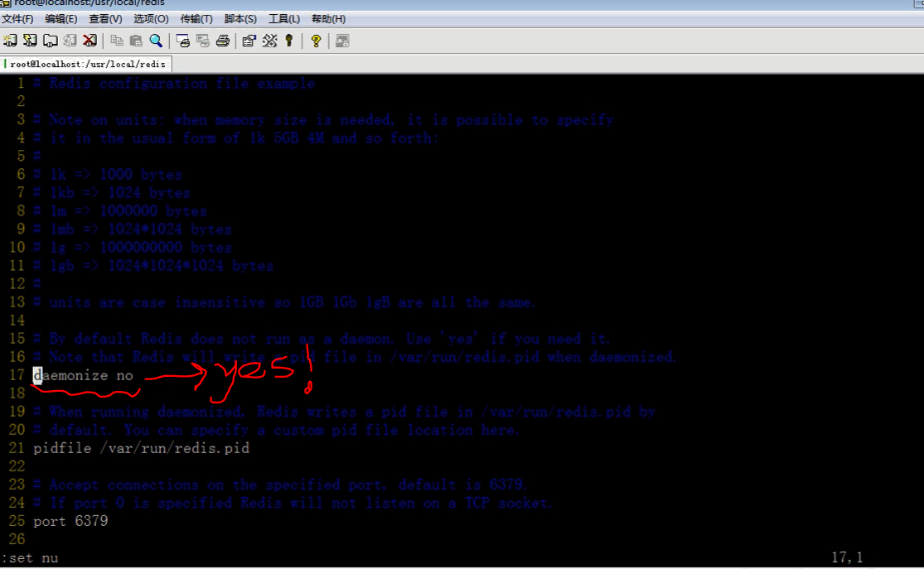Screen dimensions: 924x569
Task: Click the Quick Connect lightning icon
Action: click(30, 41)
